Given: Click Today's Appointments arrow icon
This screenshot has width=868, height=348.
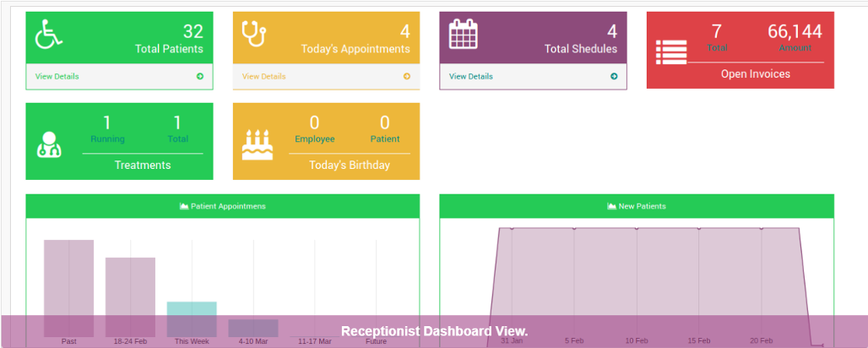Looking at the screenshot, I should tap(407, 77).
